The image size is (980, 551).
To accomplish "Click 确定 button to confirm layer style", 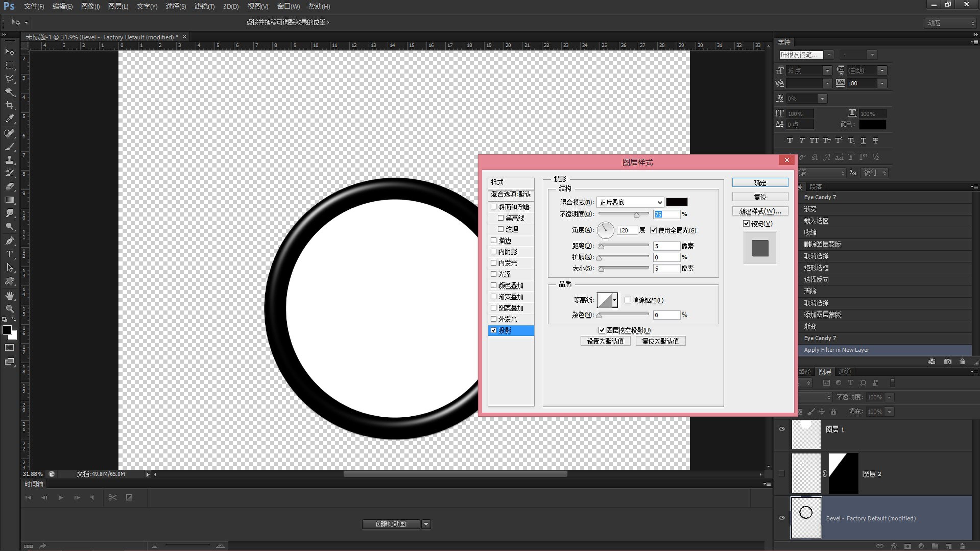I will pyautogui.click(x=759, y=182).
